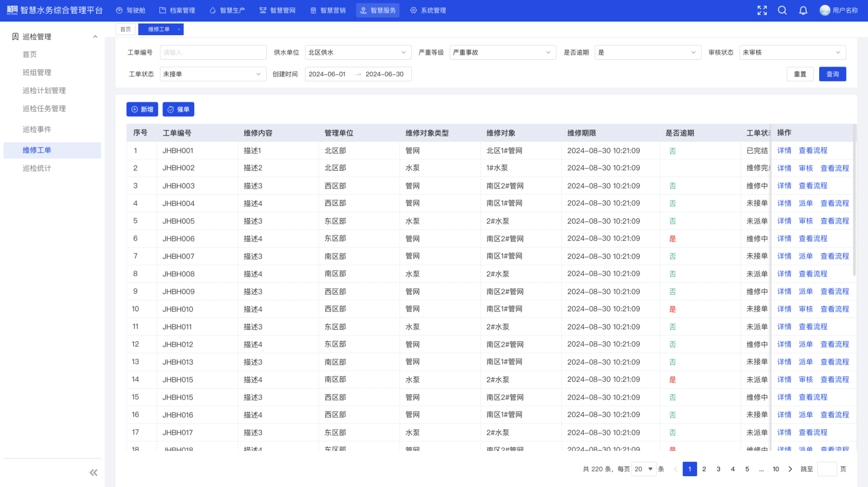Switch to the 首页 tab above filters

(x=125, y=29)
